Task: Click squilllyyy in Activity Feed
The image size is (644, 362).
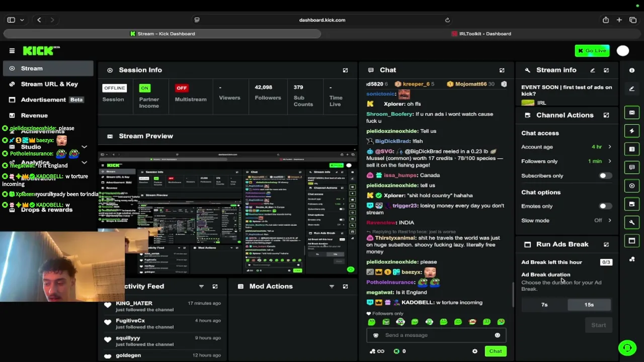Action: click(128, 338)
